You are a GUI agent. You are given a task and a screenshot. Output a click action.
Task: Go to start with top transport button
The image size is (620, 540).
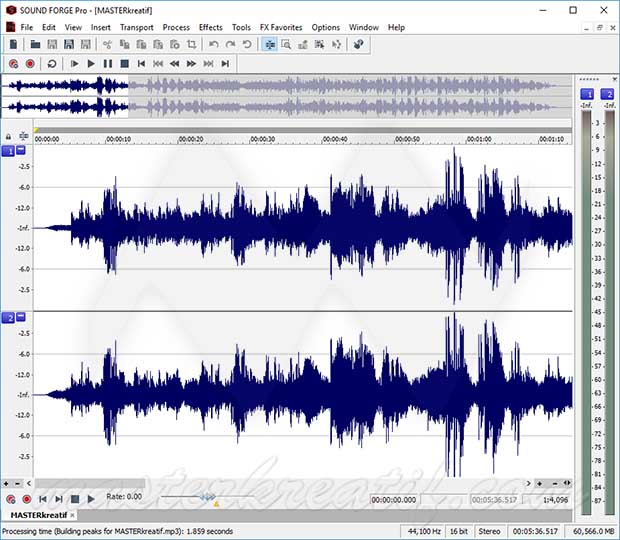click(141, 64)
